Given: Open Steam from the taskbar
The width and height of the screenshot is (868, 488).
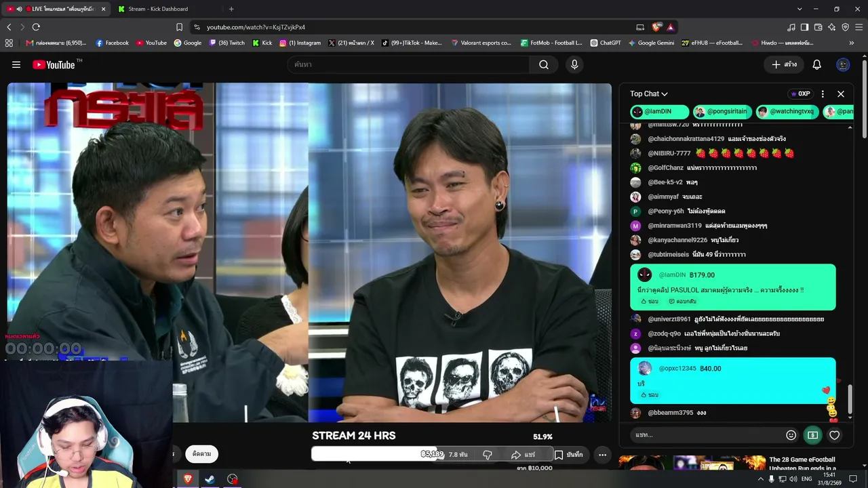Looking at the screenshot, I should (x=210, y=479).
